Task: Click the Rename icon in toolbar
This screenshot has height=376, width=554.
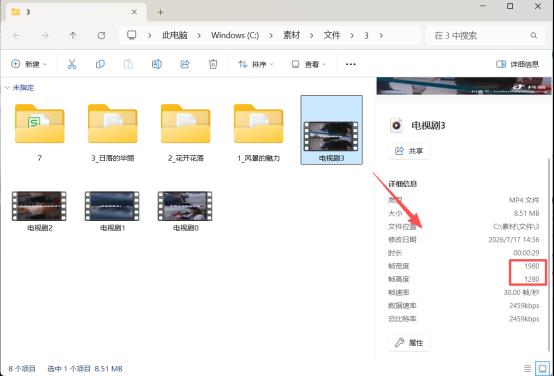Action: click(x=157, y=64)
